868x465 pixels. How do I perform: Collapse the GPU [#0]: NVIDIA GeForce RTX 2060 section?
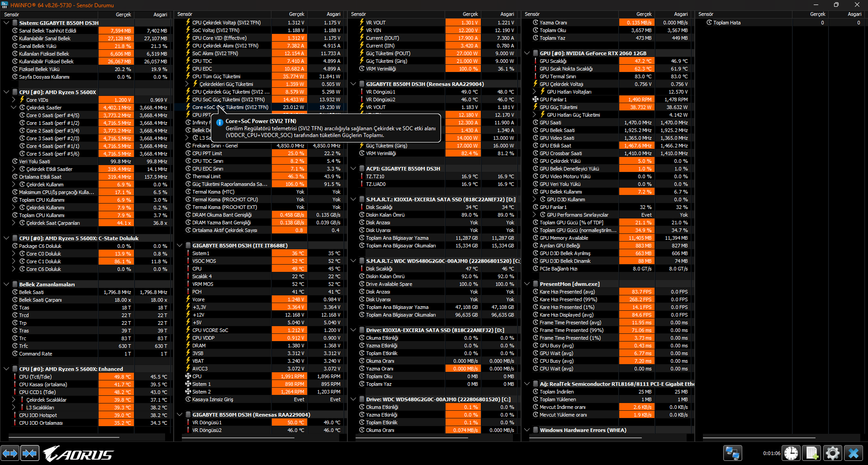[527, 53]
